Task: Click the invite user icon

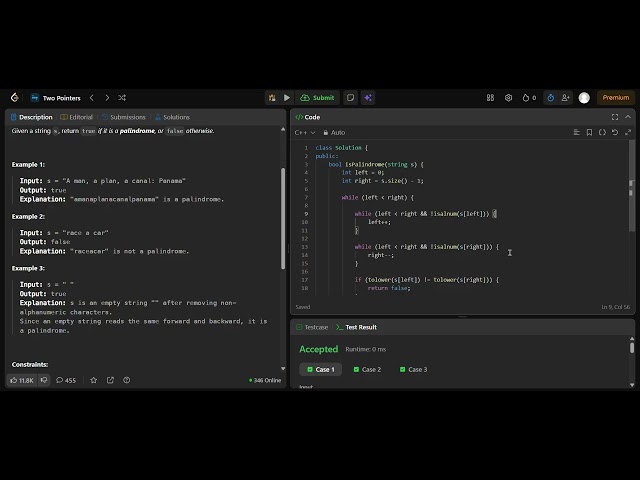Action: point(565,98)
